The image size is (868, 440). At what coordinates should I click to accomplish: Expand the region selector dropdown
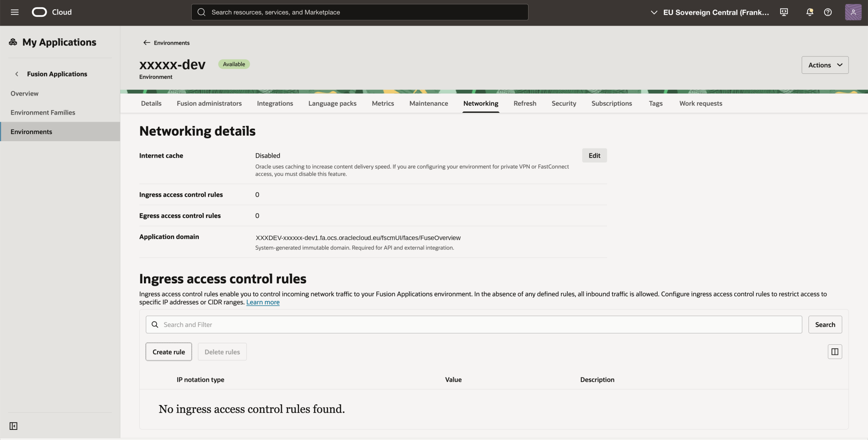coord(710,12)
